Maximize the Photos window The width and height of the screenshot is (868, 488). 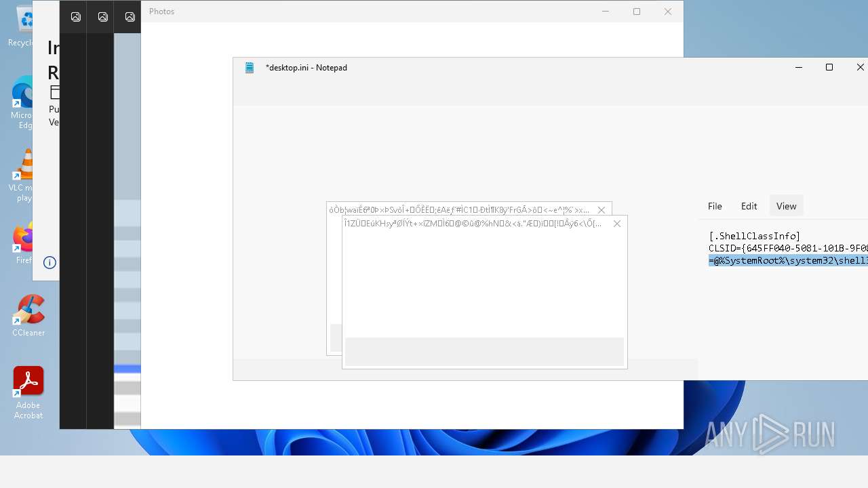(x=637, y=12)
